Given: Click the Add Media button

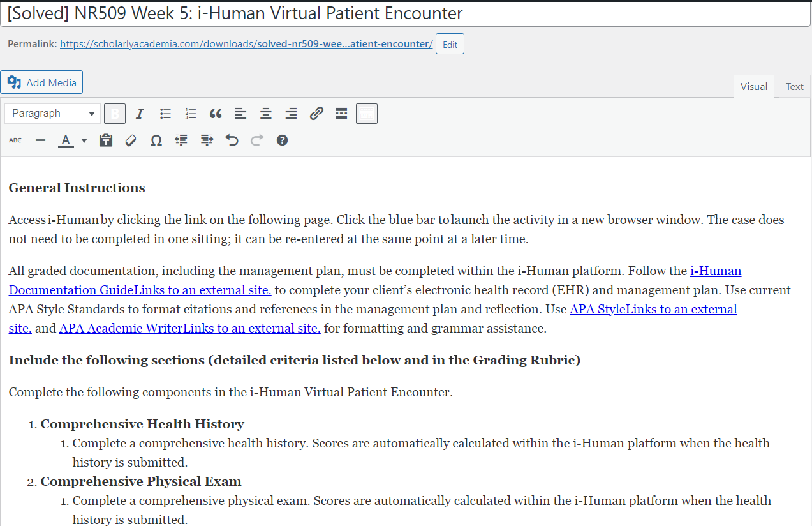Looking at the screenshot, I should tap(41, 82).
